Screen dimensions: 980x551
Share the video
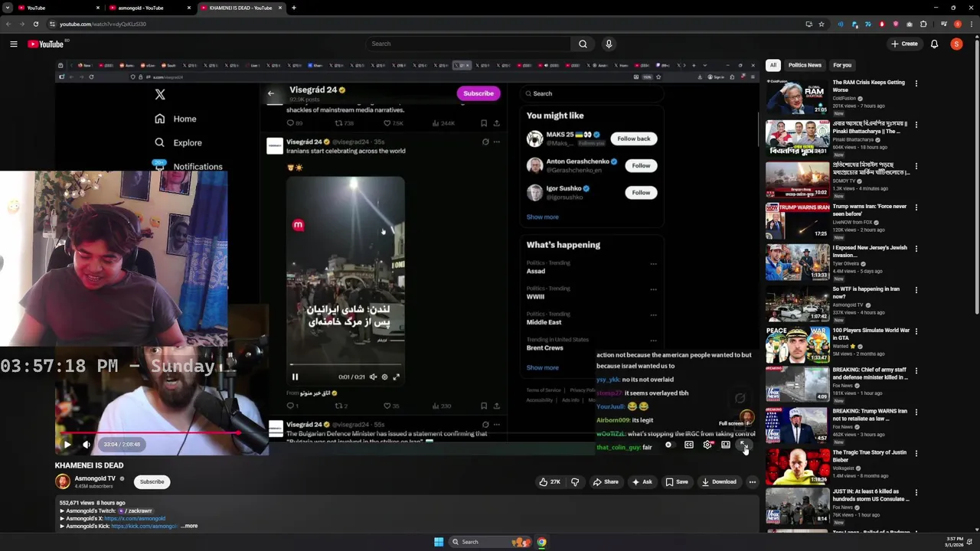[606, 482]
